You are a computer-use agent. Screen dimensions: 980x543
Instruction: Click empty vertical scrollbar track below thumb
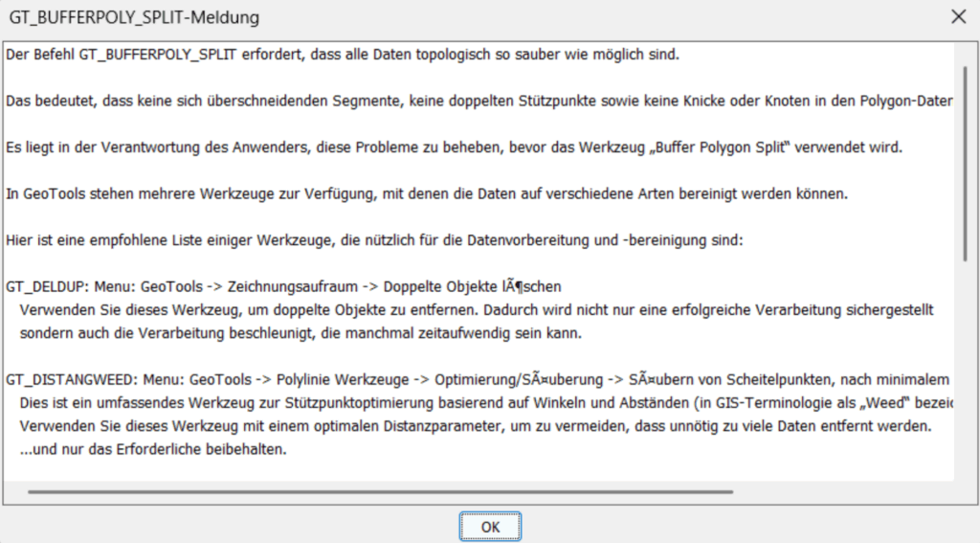click(x=966, y=383)
